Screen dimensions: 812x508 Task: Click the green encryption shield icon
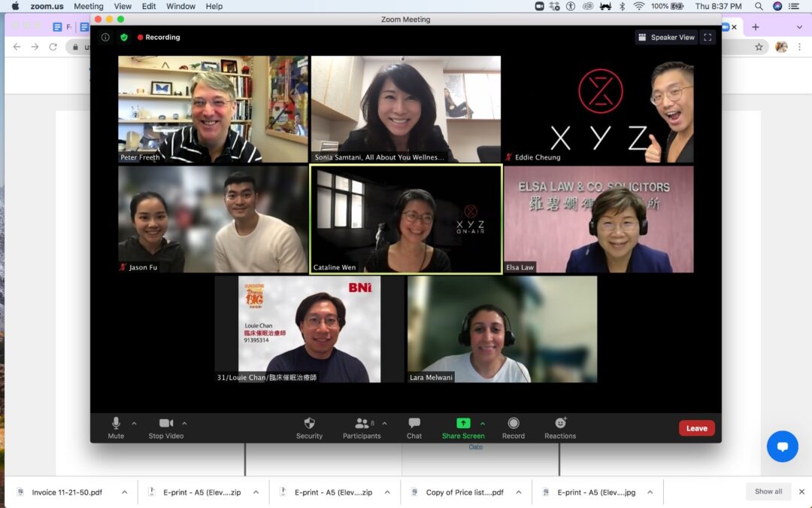[x=124, y=37]
